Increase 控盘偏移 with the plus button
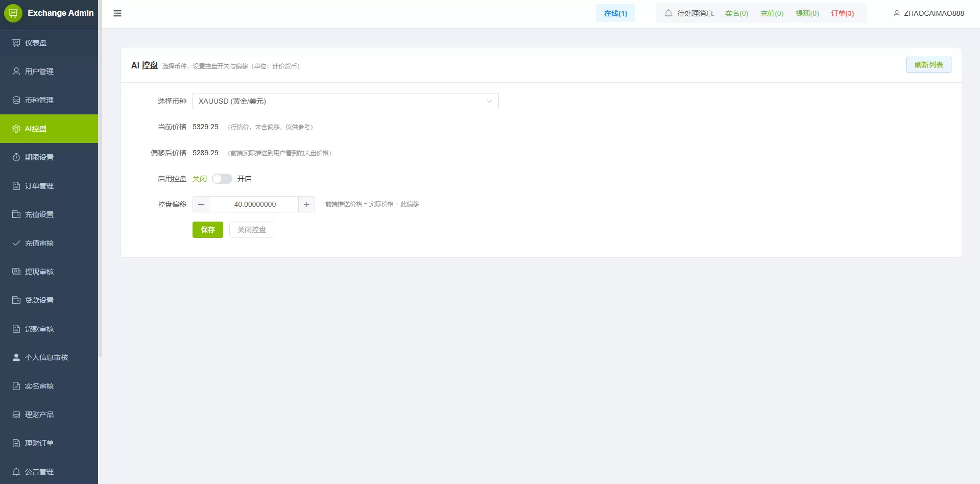 pyautogui.click(x=306, y=204)
